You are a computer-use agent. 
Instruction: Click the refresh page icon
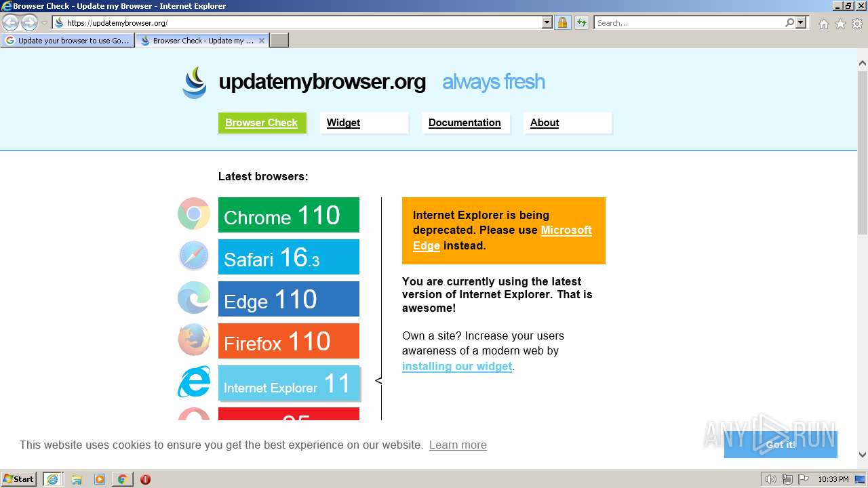[582, 22]
